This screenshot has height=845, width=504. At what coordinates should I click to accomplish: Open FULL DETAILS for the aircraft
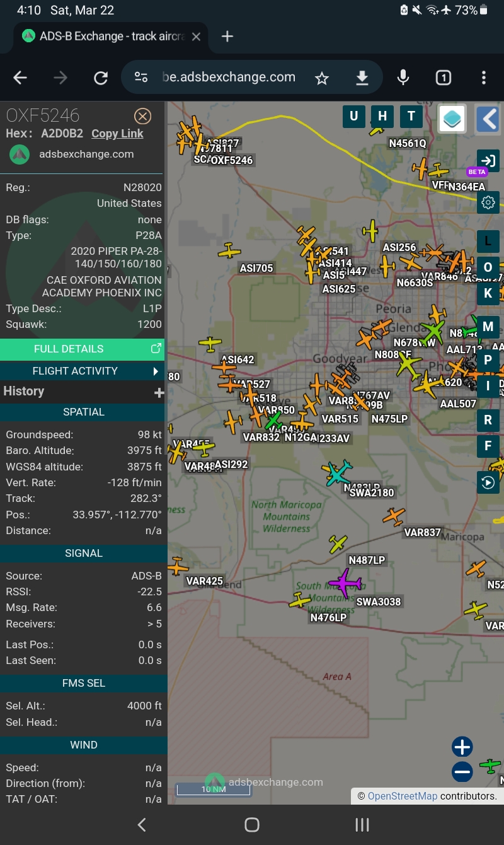tap(82, 349)
